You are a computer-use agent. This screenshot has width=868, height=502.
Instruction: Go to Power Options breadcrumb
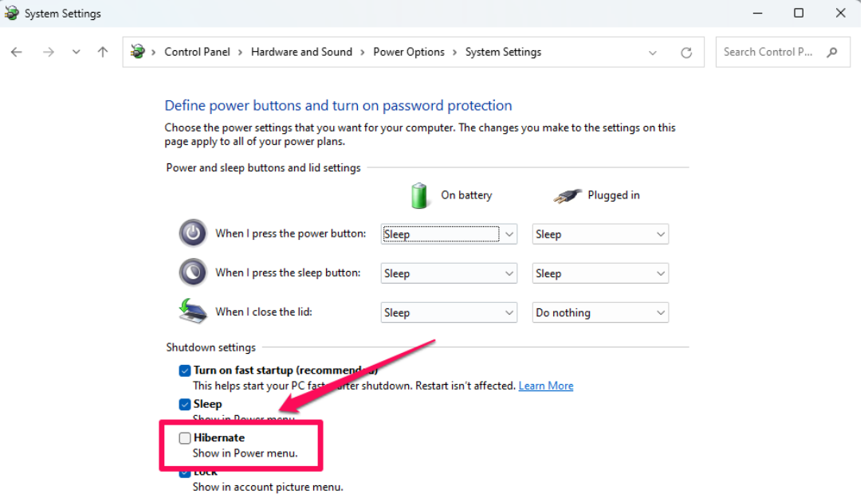(x=409, y=53)
